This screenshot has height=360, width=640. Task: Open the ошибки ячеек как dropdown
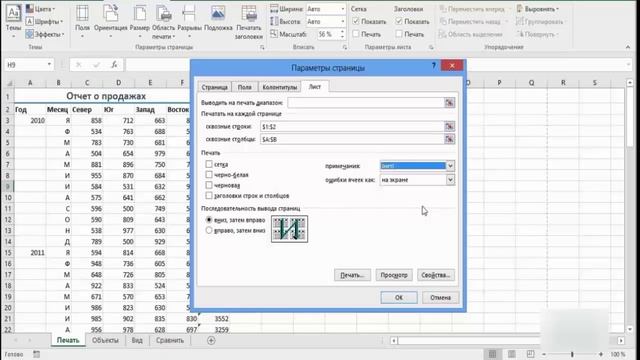(450, 180)
